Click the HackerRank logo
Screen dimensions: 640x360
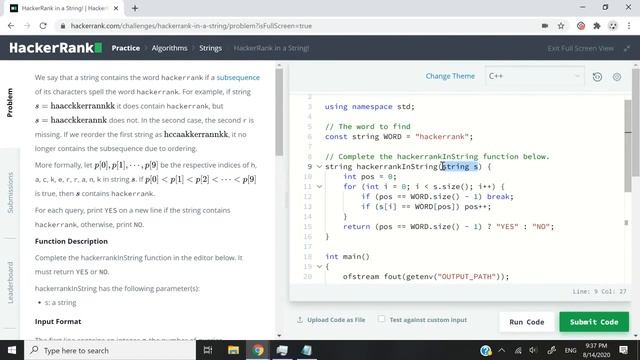[x=56, y=48]
